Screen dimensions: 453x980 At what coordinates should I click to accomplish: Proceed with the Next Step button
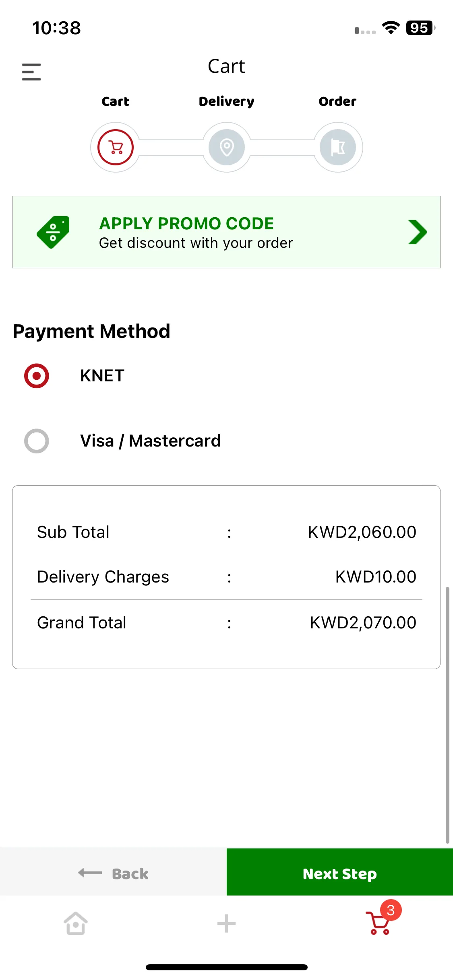point(340,873)
